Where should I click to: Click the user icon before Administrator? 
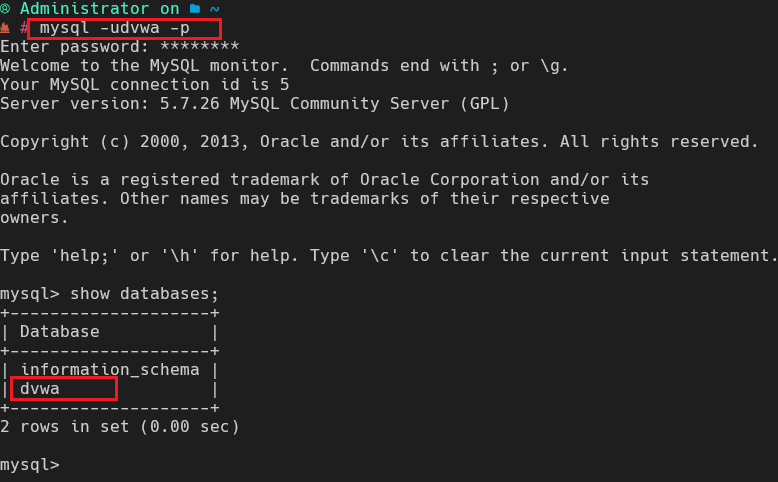(6, 9)
